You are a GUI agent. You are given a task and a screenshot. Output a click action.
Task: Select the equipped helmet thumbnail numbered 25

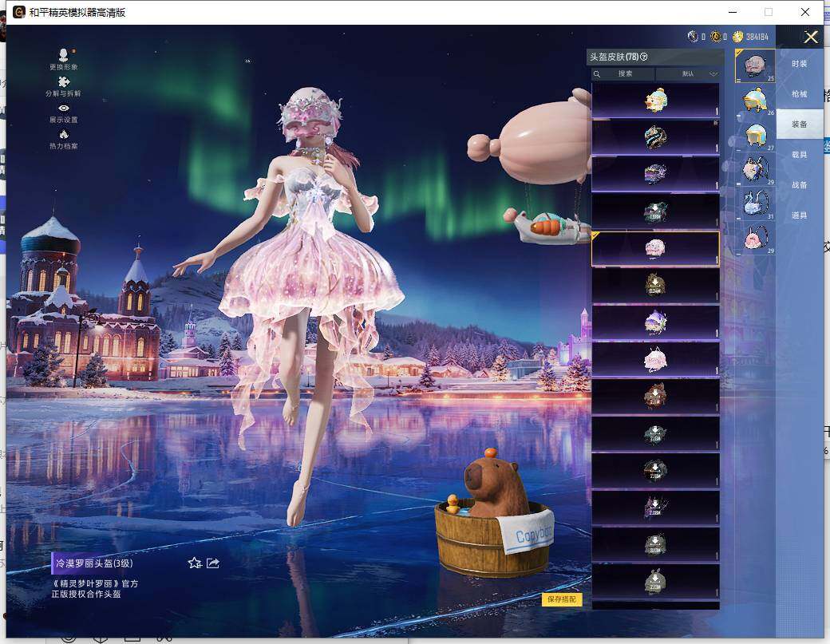click(755, 65)
